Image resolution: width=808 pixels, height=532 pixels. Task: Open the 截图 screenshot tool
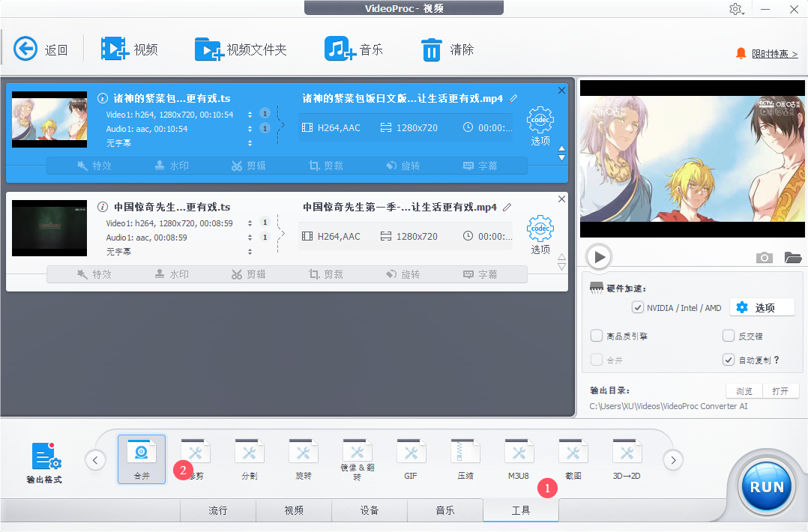point(573,459)
